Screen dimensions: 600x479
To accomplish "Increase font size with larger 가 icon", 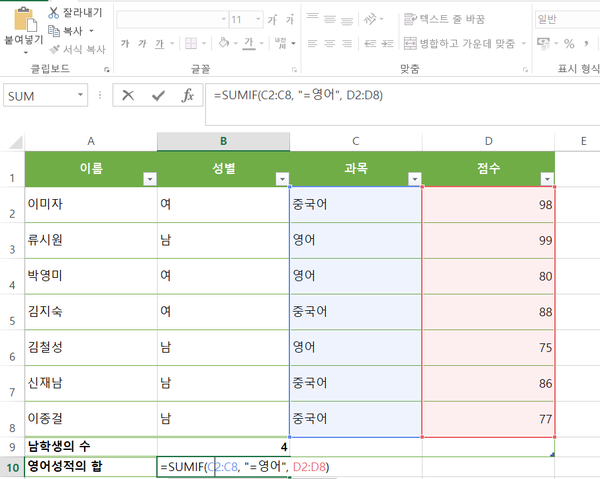I will pyautogui.click(x=272, y=20).
